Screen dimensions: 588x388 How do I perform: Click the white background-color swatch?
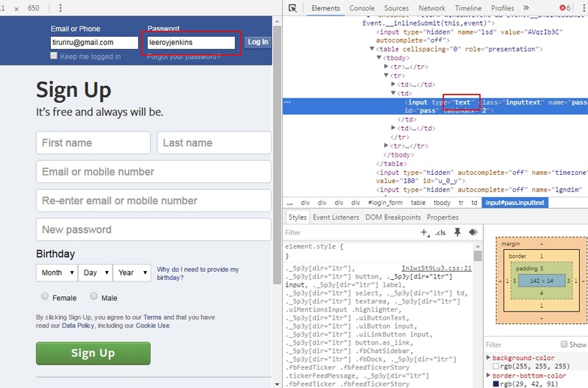pos(495,366)
